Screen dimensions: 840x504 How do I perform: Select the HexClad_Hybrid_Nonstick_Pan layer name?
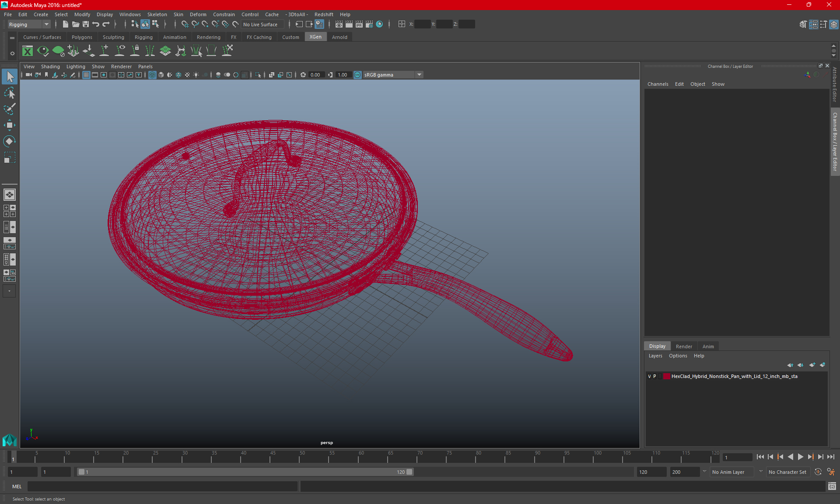click(734, 376)
